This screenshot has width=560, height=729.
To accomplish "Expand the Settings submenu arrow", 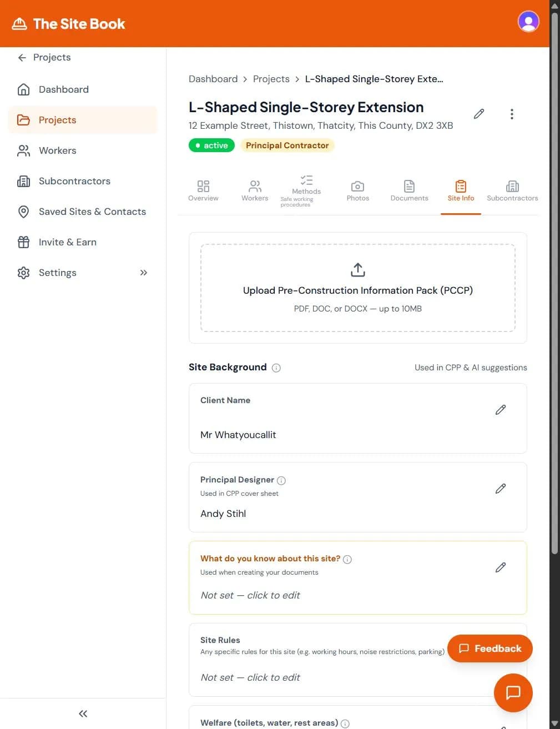I will (144, 273).
